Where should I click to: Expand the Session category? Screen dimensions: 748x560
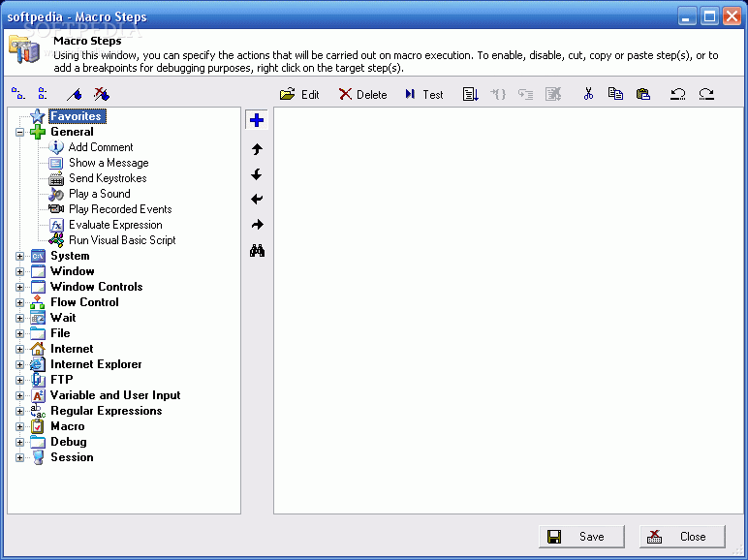tap(19, 457)
